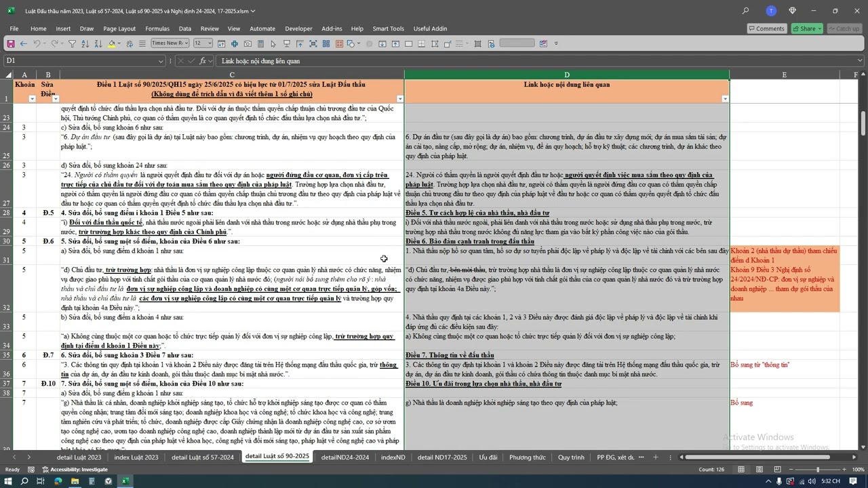Image resolution: width=868 pixels, height=488 pixels.
Task: Switch to sheet tab detailND24-2024
Action: (x=345, y=457)
